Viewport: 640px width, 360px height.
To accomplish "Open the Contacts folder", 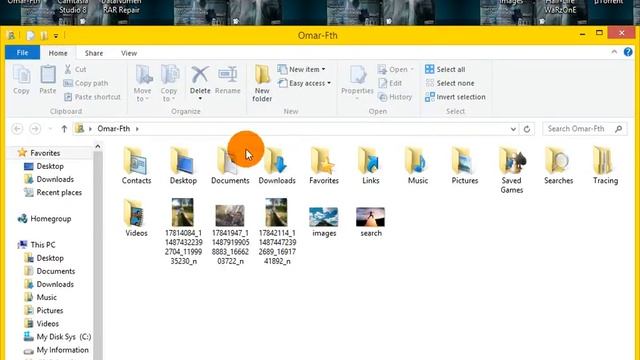I will 136,166.
